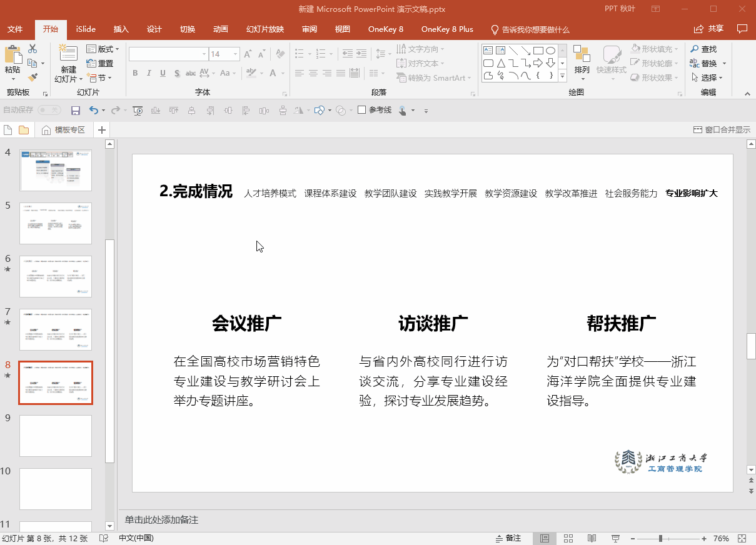Viewport: 756px width, 545px height.
Task: Switch to the iSlide tab
Action: click(x=86, y=29)
